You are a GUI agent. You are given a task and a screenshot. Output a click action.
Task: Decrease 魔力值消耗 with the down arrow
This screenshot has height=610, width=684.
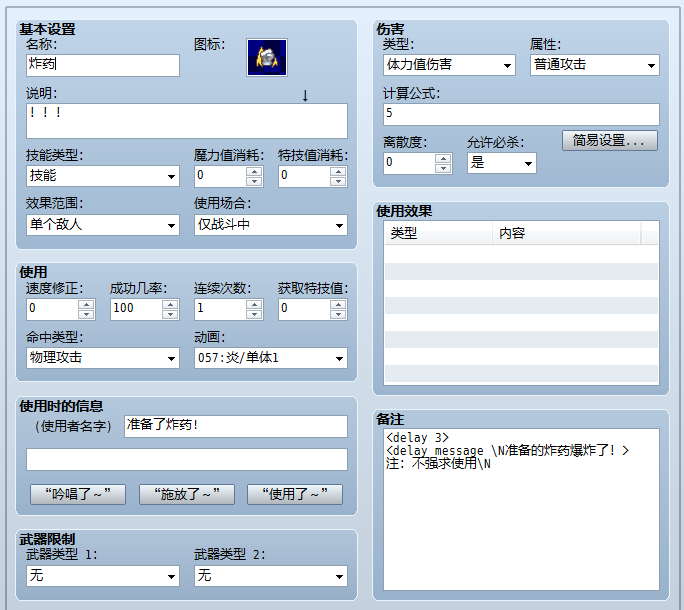tap(254, 181)
